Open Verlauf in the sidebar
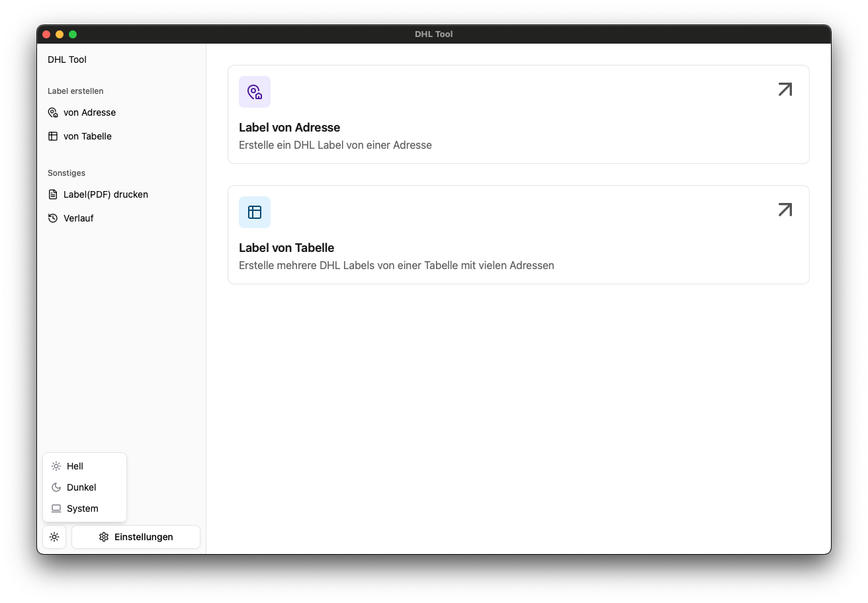The height and width of the screenshot is (603, 868). [x=122, y=218]
